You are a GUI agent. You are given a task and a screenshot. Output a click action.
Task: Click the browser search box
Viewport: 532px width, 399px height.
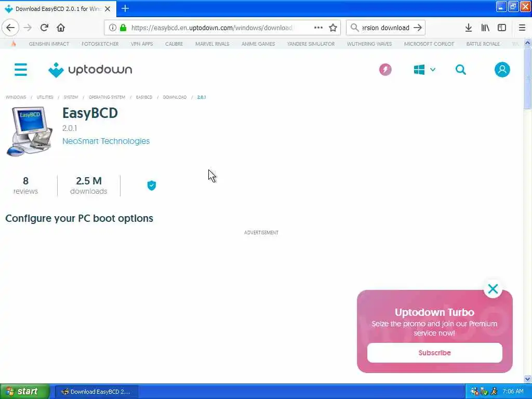pos(385,28)
